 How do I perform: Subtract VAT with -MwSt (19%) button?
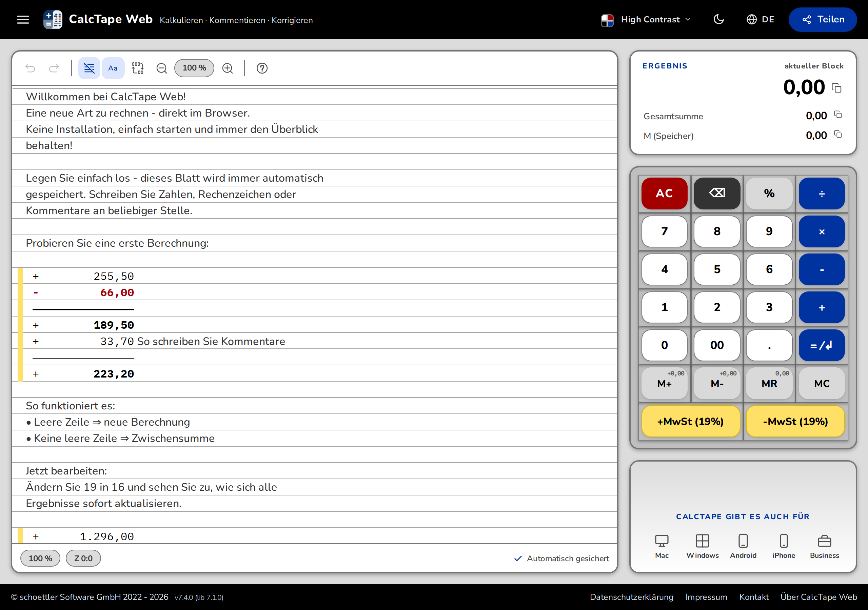tap(795, 421)
